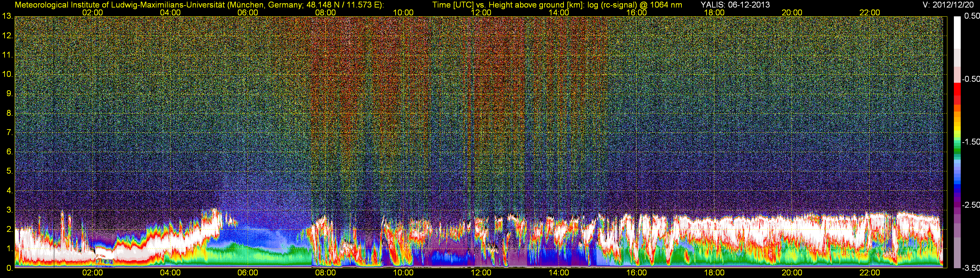The image size is (980, 278).
Task: Click the 0 km height axis label
Action: pyautogui.click(x=10, y=268)
